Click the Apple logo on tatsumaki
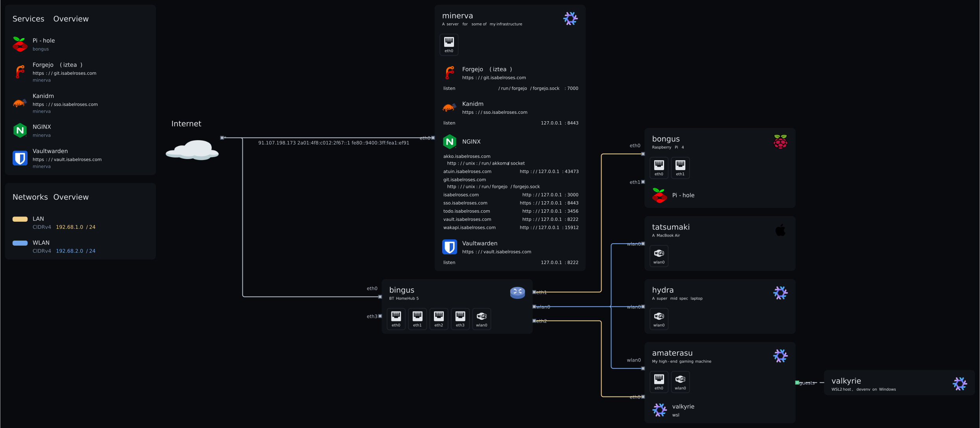 point(780,230)
